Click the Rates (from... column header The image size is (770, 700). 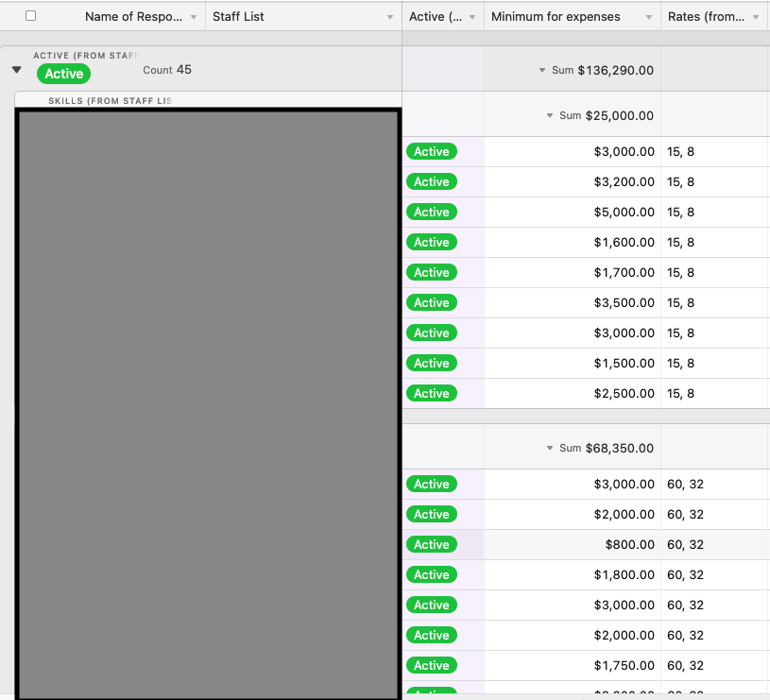pos(715,17)
